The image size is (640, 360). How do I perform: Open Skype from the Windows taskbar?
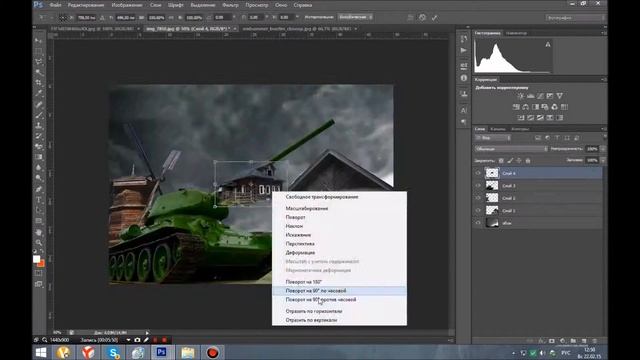(113, 353)
